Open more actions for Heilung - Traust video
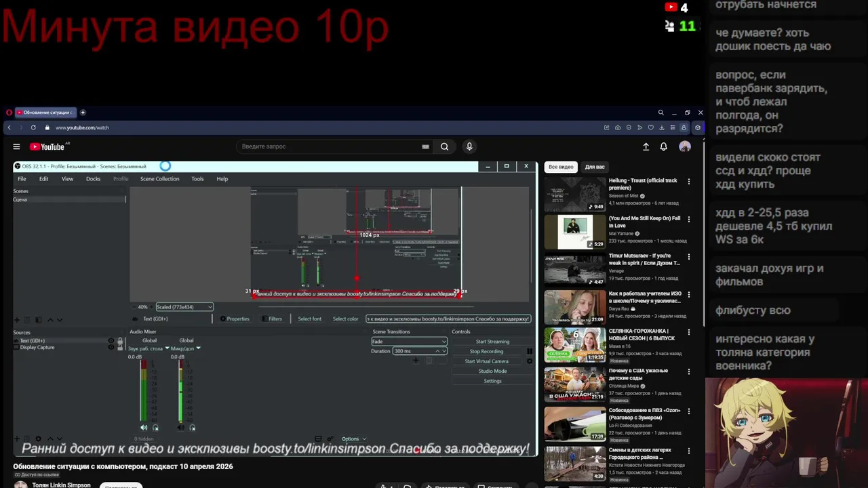This screenshot has width=868, height=488. (x=689, y=182)
